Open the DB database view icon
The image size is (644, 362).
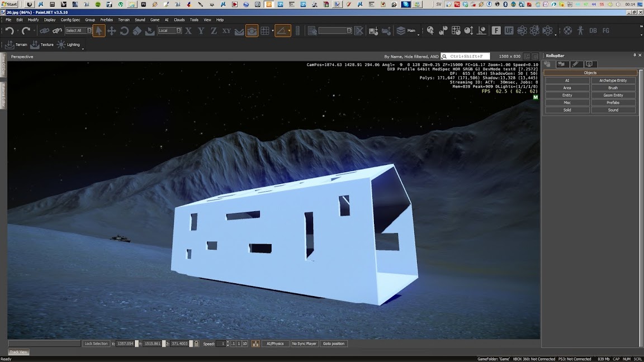click(x=593, y=31)
